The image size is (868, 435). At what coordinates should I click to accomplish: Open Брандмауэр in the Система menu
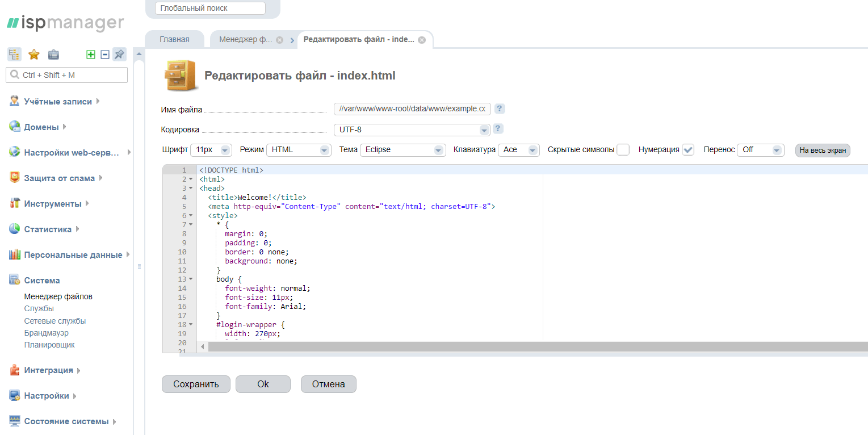coord(46,333)
